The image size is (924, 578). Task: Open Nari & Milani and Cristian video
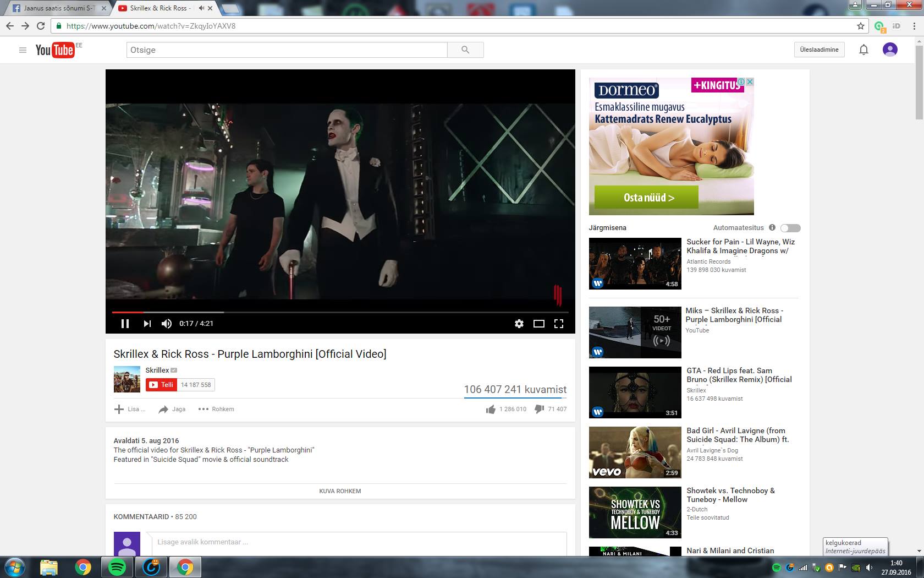[730, 550]
